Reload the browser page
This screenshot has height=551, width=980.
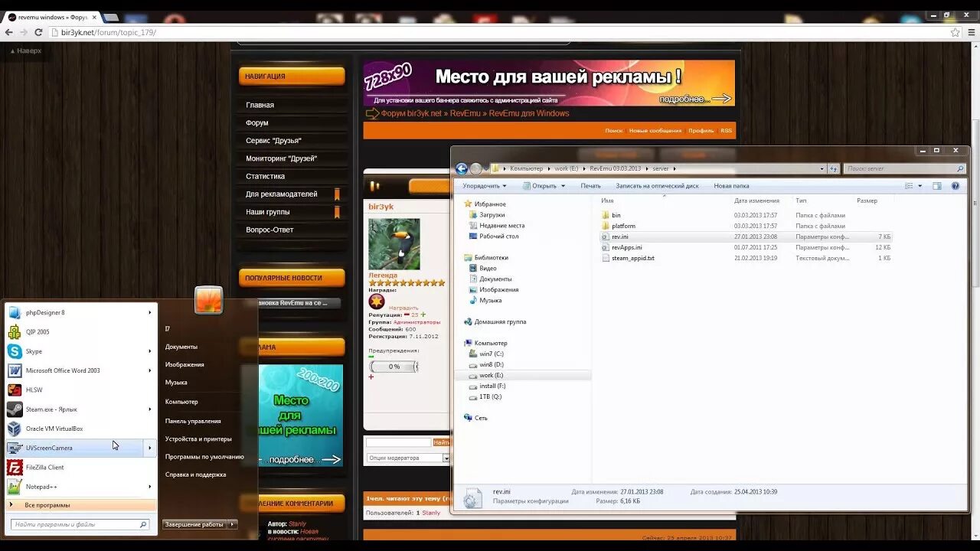point(39,32)
